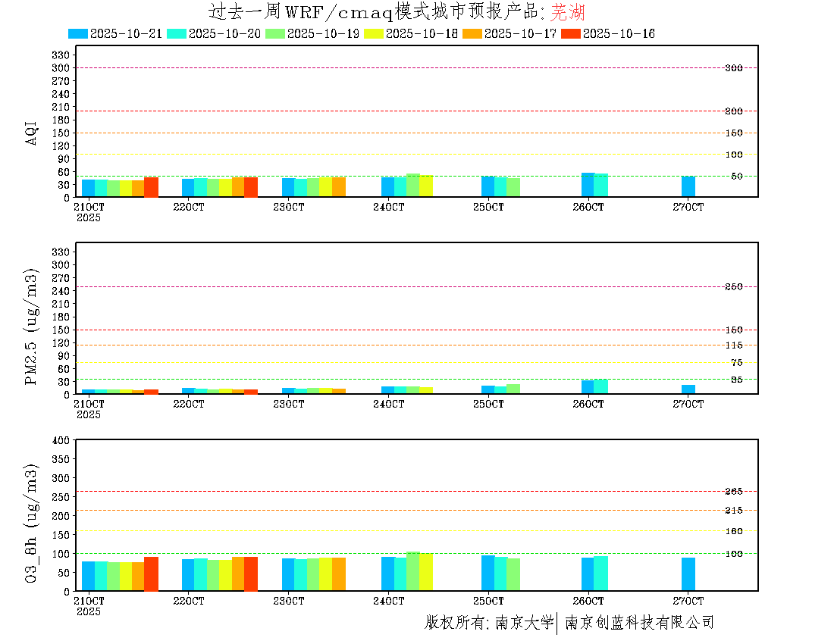The height and width of the screenshot is (644, 834).
Task: Click the blue 2025-10-21 legend swatch
Action: 78,33
